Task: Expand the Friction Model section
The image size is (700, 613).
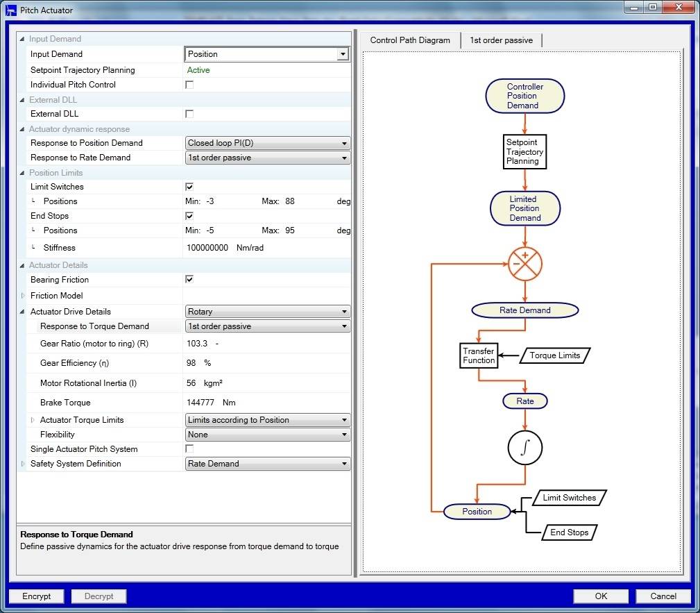Action: pos(24,296)
